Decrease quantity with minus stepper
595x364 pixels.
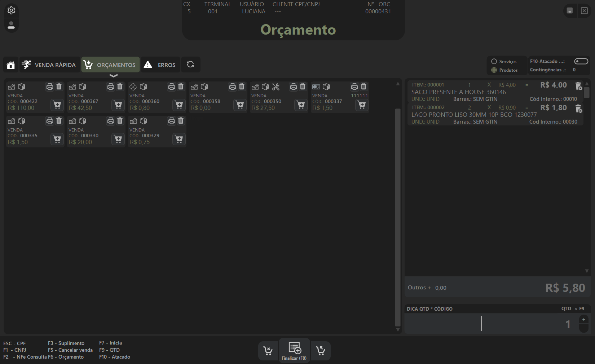tap(583, 328)
